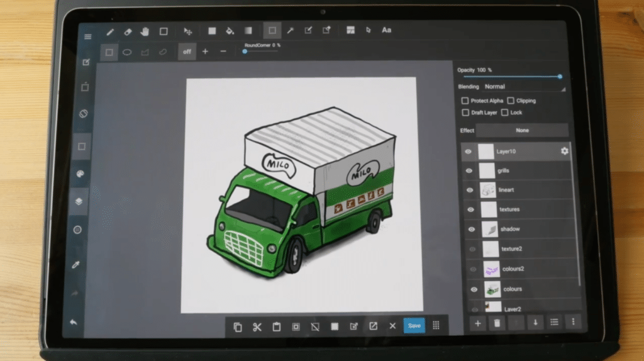Open Layer10 settings gear

pyautogui.click(x=565, y=151)
